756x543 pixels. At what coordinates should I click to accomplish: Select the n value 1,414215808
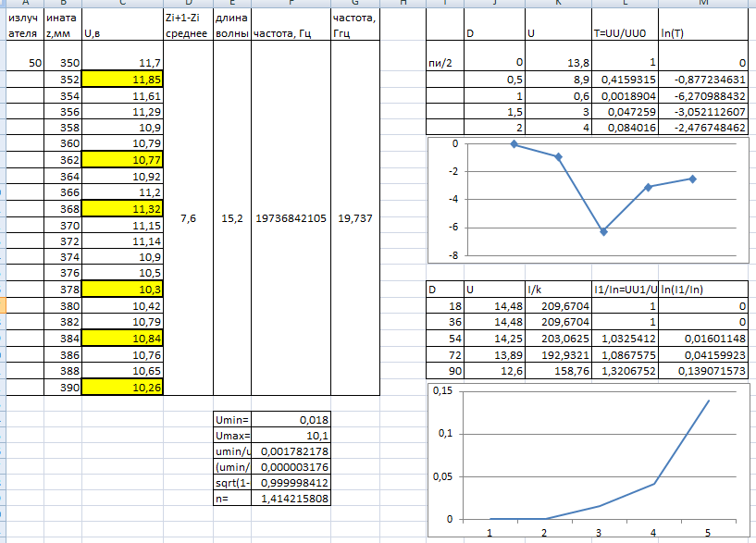tap(291, 499)
